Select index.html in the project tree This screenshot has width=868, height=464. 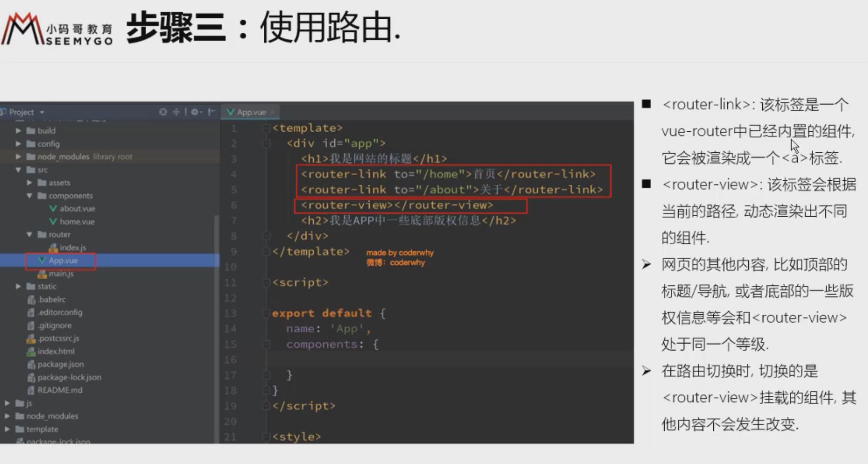click(56, 351)
